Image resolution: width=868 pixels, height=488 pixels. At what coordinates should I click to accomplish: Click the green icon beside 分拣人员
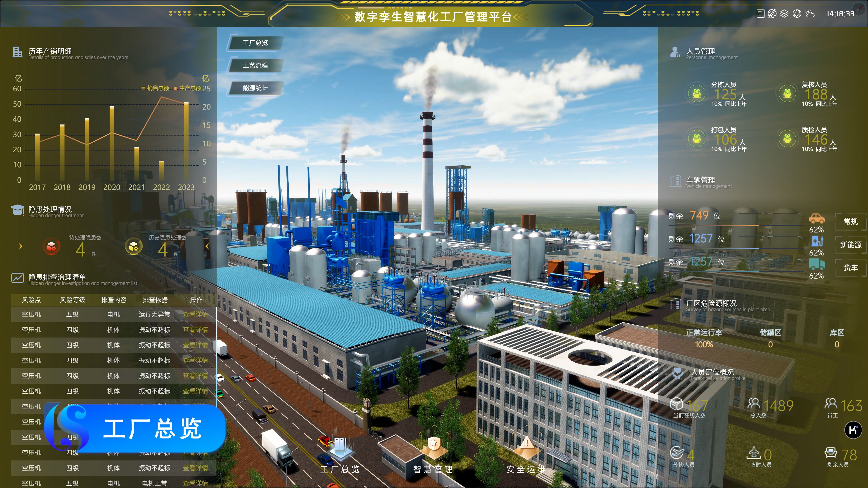(696, 93)
